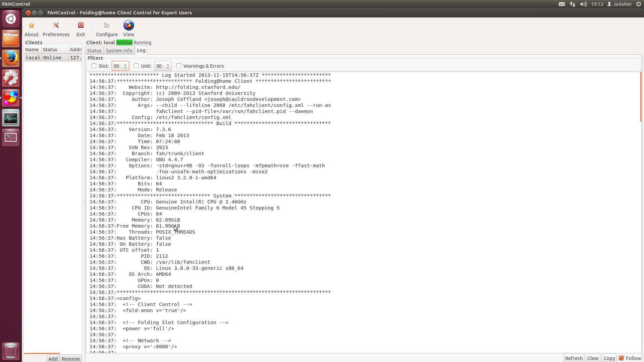Click the CPUs: 64 log line

click(x=126, y=214)
